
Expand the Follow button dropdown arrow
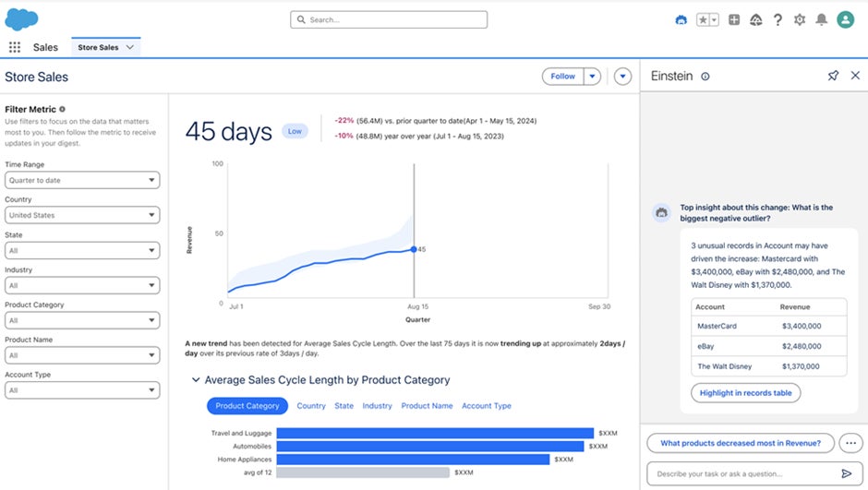(593, 77)
